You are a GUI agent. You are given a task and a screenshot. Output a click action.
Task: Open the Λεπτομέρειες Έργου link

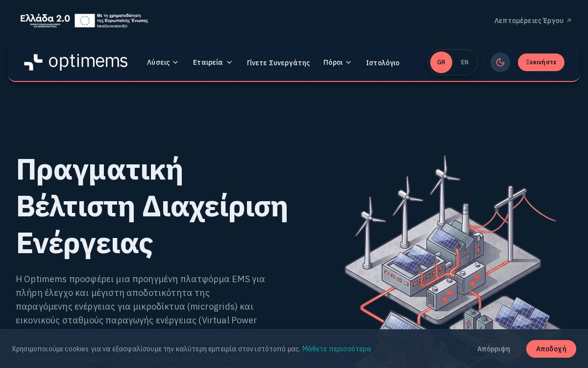click(533, 21)
